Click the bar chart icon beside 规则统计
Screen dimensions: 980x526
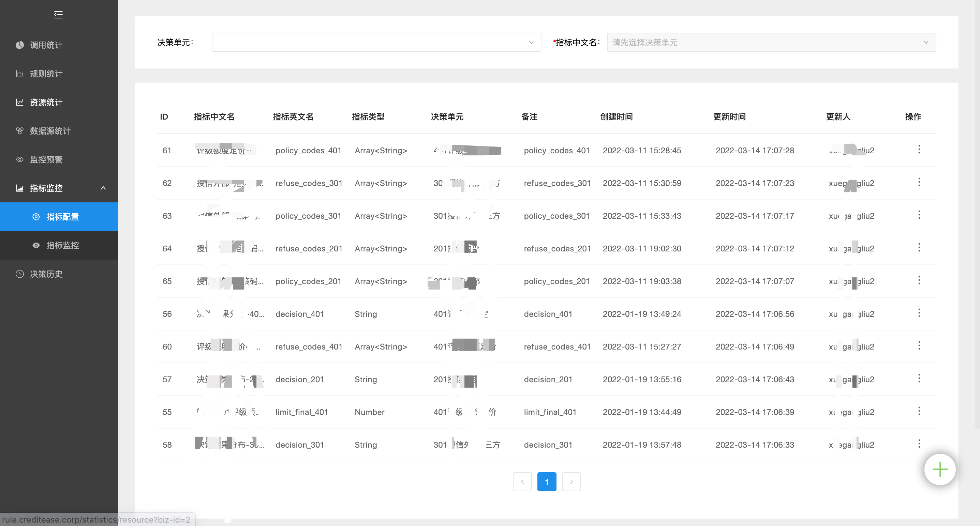point(20,74)
